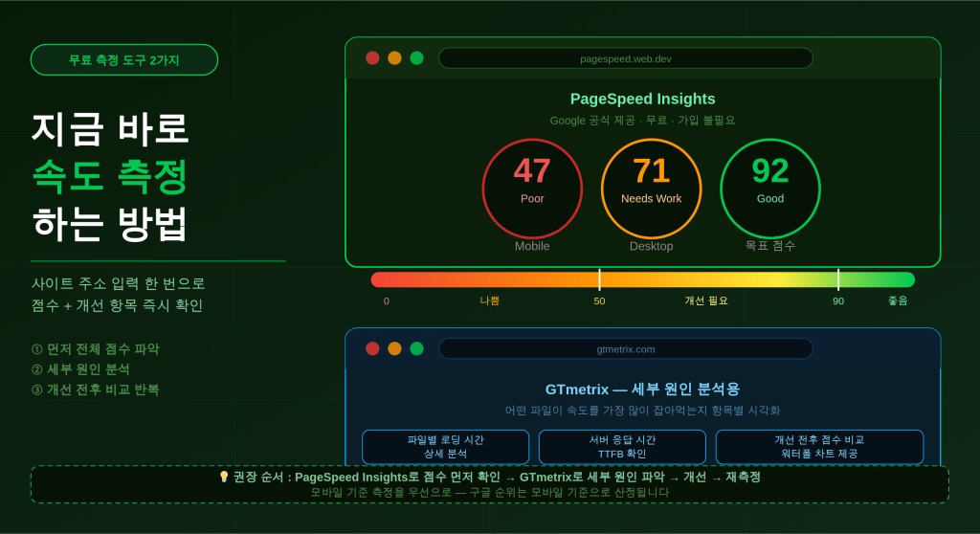Click the 무료 측정 도구 2가지 badge

[124, 60]
